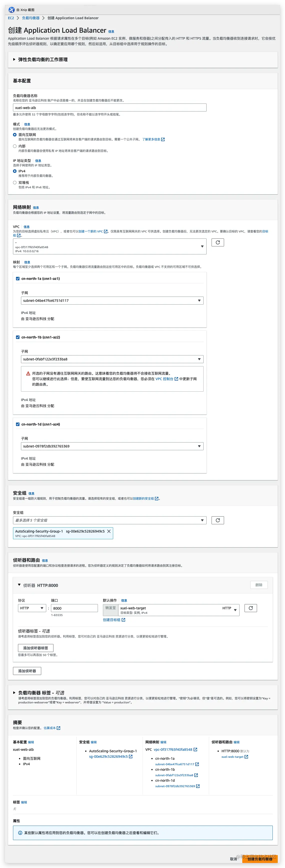Collapse the 侦听器 HTTP:8000 section
The image size is (285, 868).
point(19,585)
